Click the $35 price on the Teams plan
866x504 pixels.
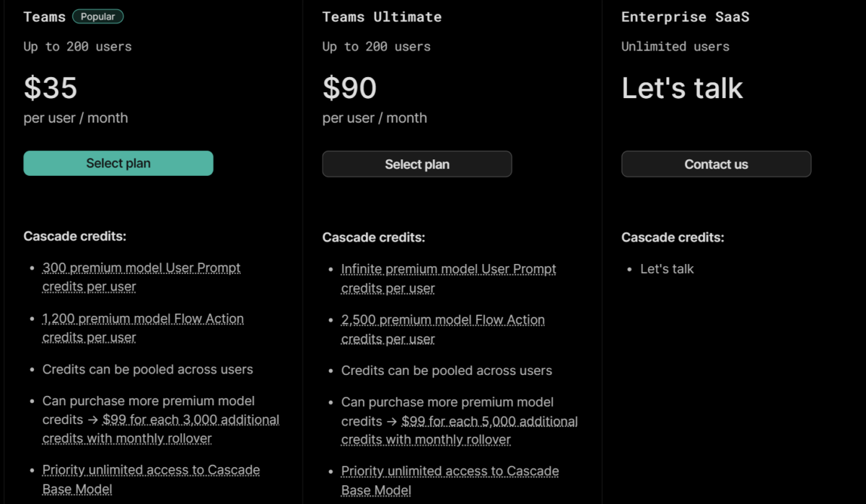51,88
